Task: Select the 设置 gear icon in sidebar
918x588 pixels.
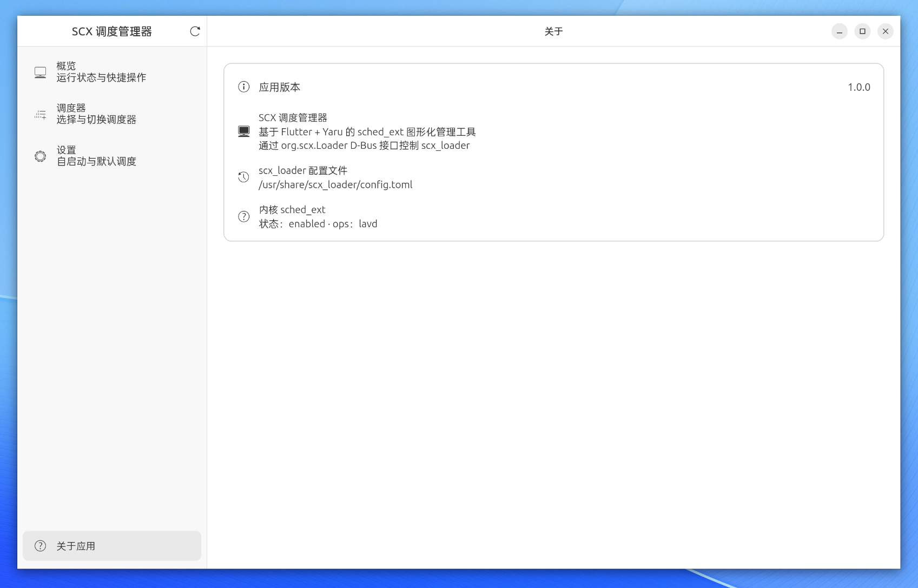Action: (x=41, y=156)
